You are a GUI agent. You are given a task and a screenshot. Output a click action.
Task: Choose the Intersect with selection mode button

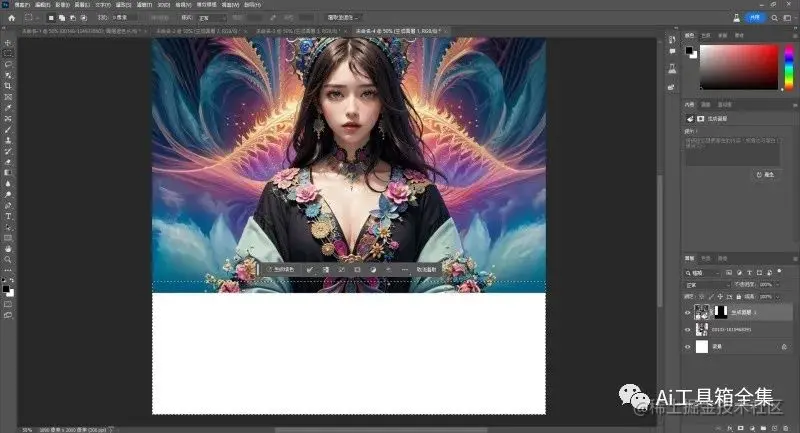pyautogui.click(x=84, y=17)
